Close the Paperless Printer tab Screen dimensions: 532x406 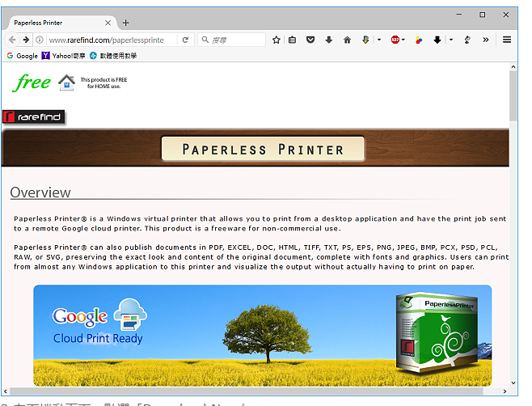click(x=108, y=23)
